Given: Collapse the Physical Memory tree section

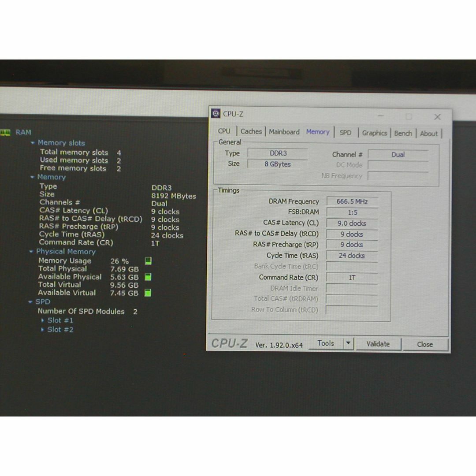Looking at the screenshot, I should (x=31, y=251).
